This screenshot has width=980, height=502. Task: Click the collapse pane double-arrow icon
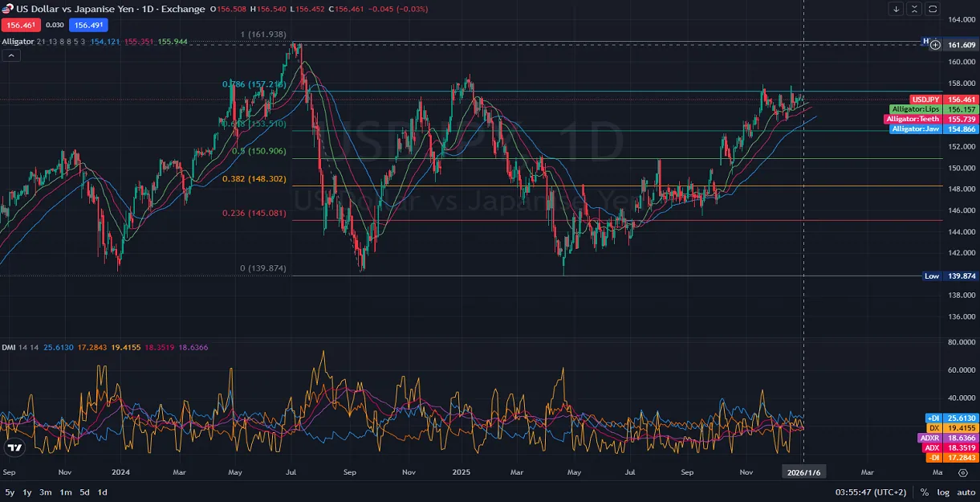tap(914, 9)
